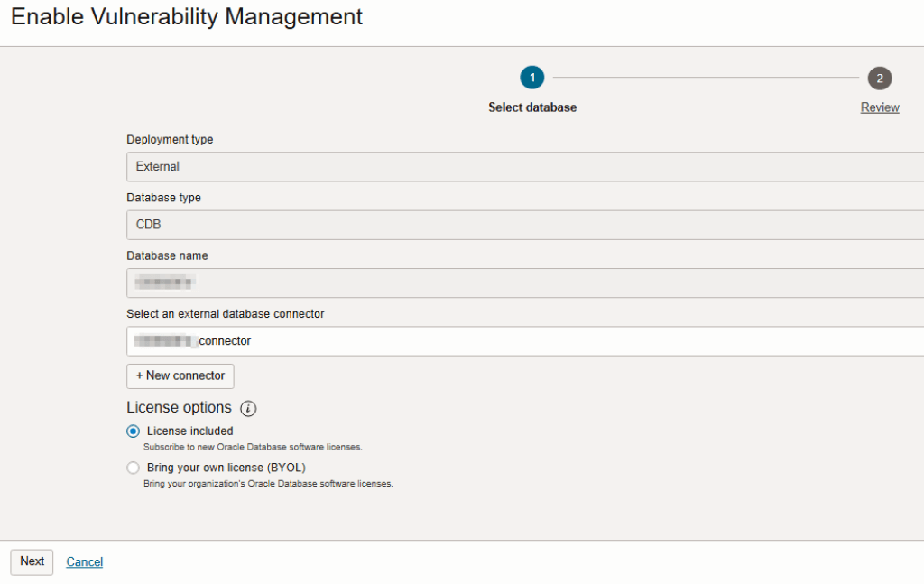Click the Select an external database connector label
This screenshot has width=924, height=584.
click(225, 314)
